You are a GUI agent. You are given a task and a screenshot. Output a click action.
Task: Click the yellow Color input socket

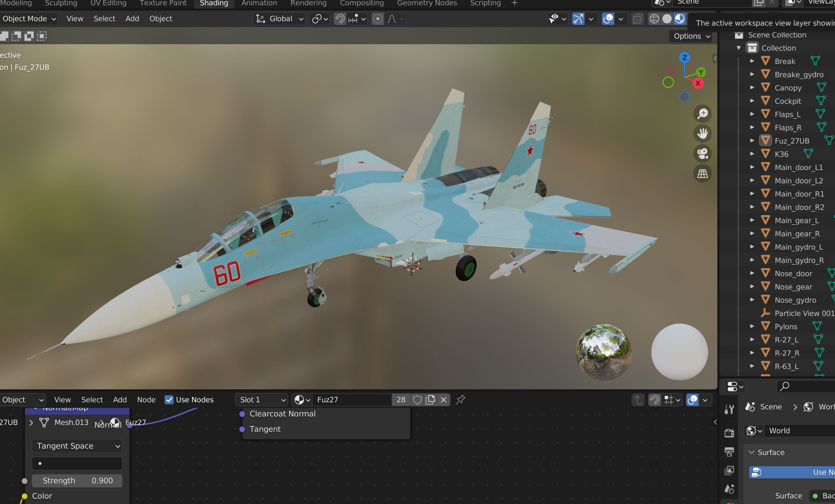point(24,496)
